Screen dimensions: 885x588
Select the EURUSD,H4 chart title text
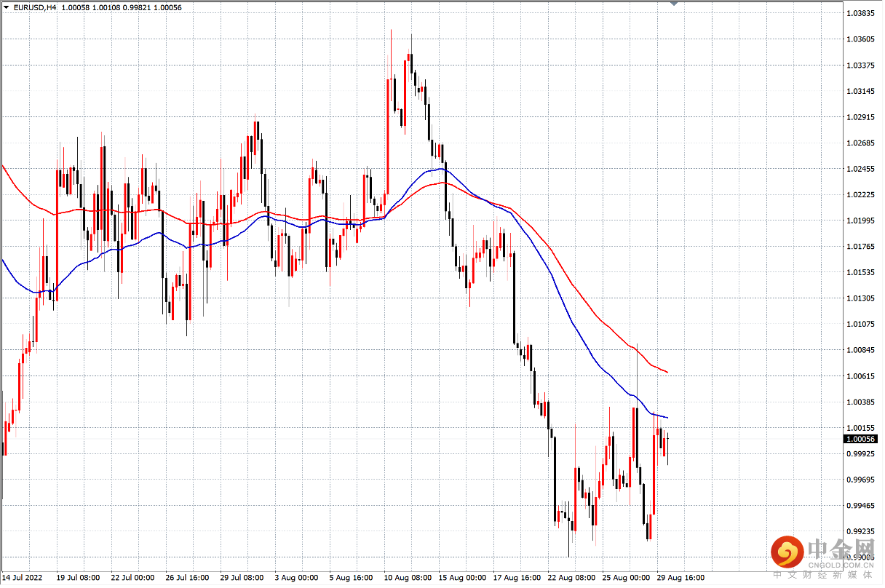[35, 7]
